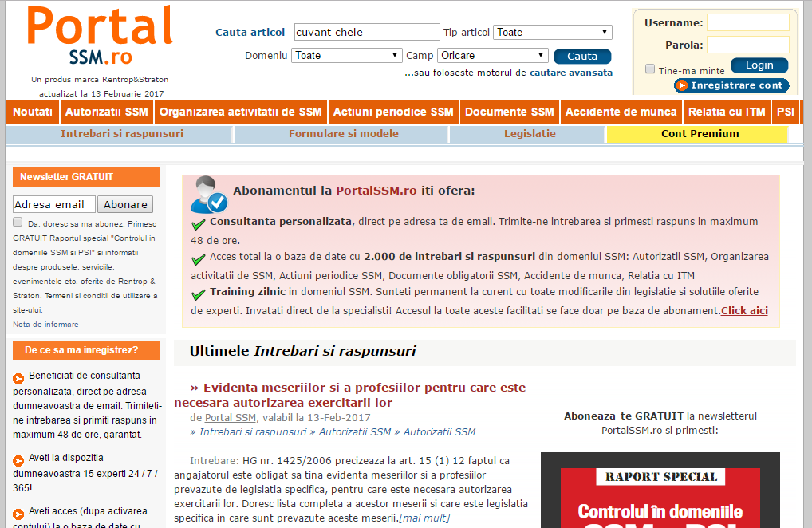Image resolution: width=812 pixels, height=528 pixels.
Task: Follow the cautare avansata link
Action: (x=571, y=73)
